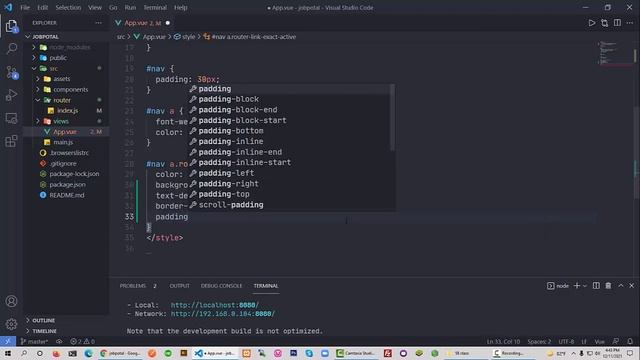Open changes compare icon in editor toolbar
640x360 pixels.
[604, 23]
